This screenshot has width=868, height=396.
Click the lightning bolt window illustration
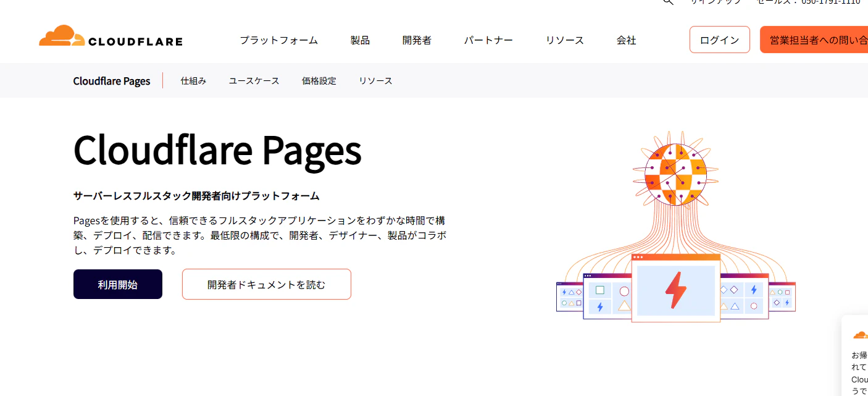tap(676, 288)
